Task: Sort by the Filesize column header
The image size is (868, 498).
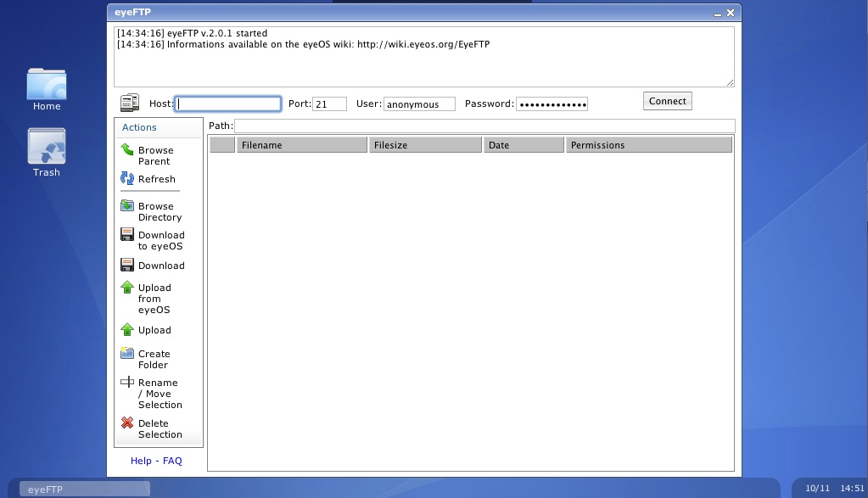Action: click(425, 145)
